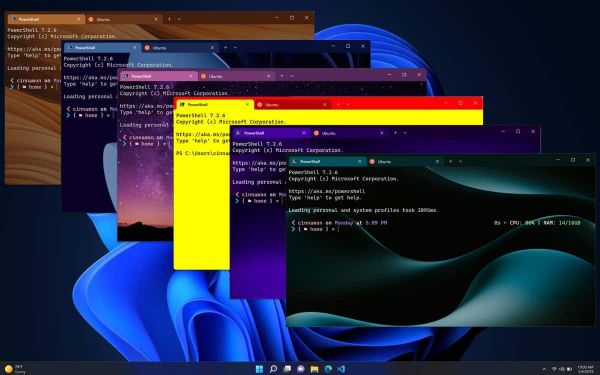Click the 'CPU' usage readout in teal terminal
The image size is (600, 375).
(x=522, y=223)
